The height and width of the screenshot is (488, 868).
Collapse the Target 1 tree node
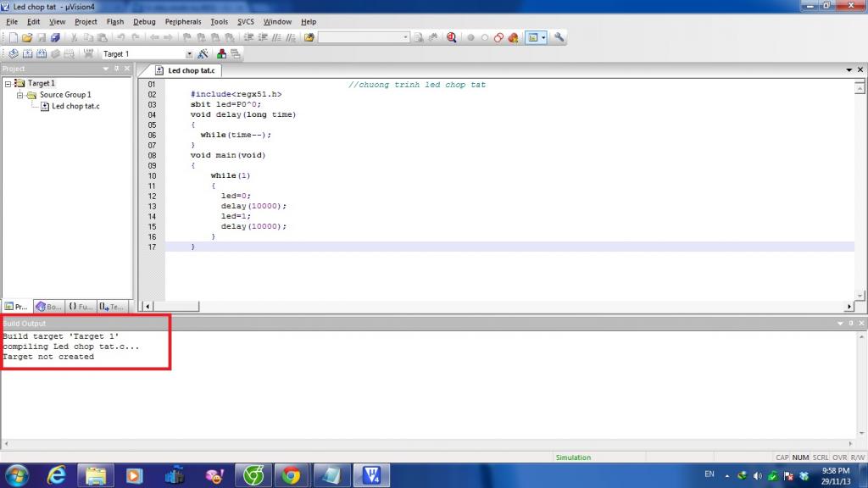coord(8,84)
